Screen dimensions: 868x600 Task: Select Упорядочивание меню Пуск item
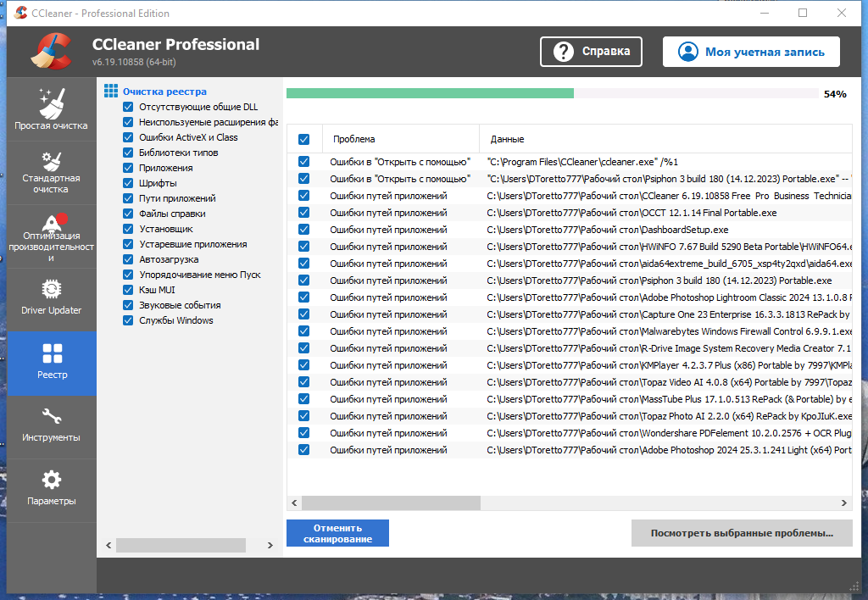click(x=200, y=275)
